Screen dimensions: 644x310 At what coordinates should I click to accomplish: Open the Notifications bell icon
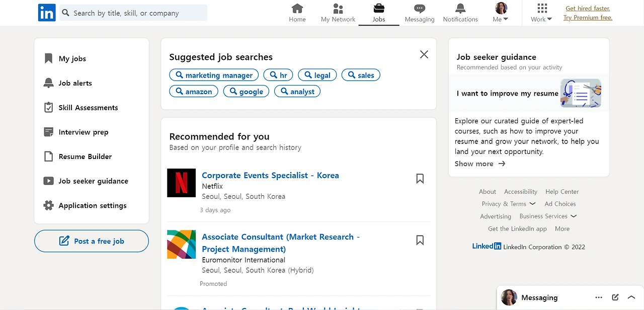[460, 9]
